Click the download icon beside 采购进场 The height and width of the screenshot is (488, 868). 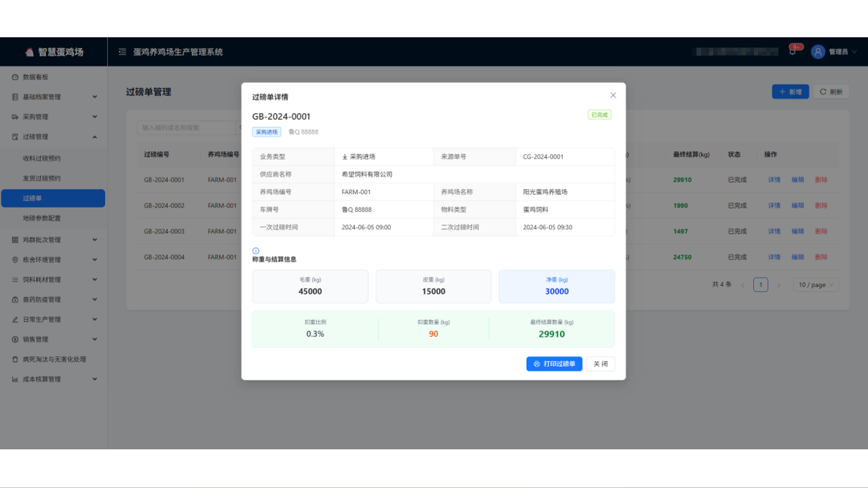coord(345,157)
